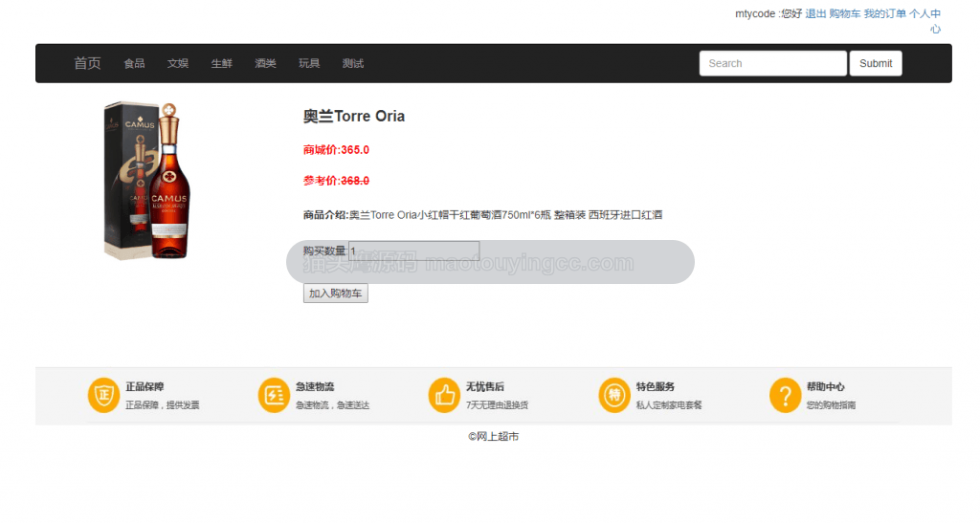980x523 pixels.
Task: Open the 食品 category
Action: point(134,63)
